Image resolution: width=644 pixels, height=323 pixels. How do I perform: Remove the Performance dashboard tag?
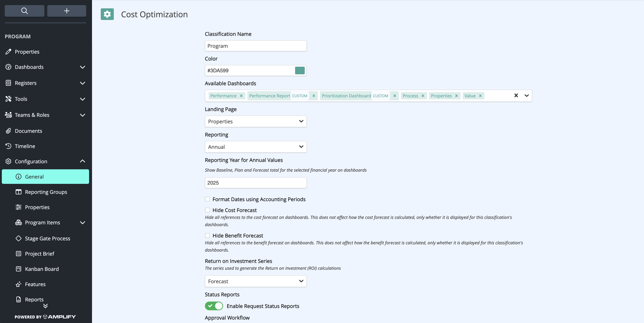tap(241, 96)
